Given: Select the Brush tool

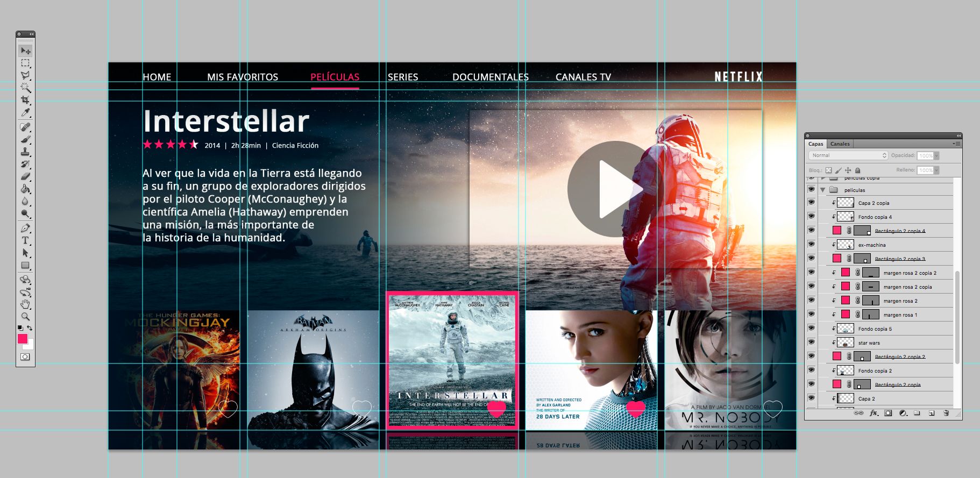Looking at the screenshot, I should click(x=25, y=139).
